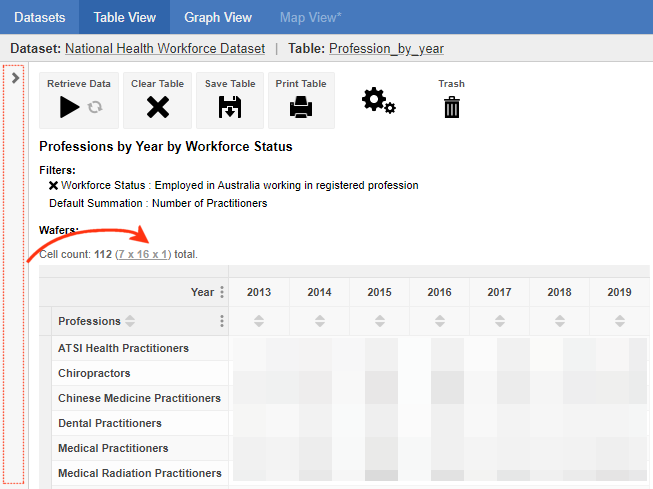Expand the collapsed left side panel
The image size is (653, 489).
point(15,77)
